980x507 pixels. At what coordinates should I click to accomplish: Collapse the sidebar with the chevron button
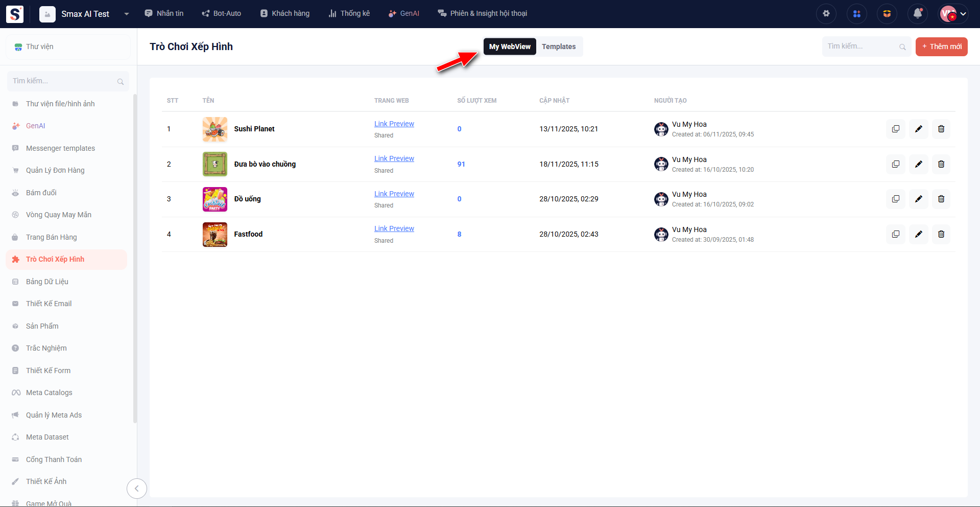[136, 489]
